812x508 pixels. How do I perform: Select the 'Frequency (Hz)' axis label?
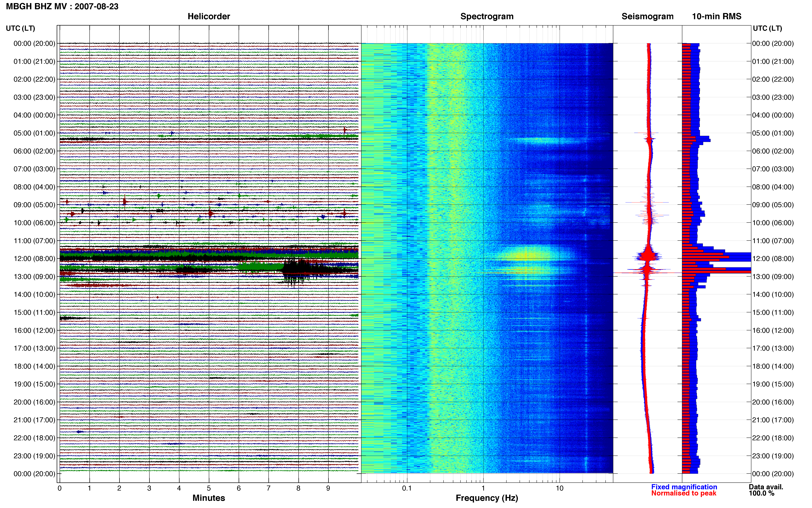pyautogui.click(x=487, y=498)
